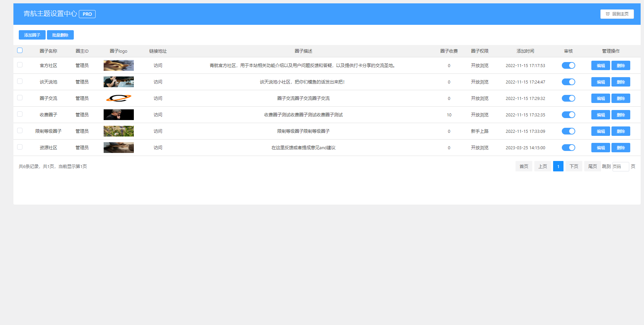Open the 官方社区 logo thumbnail
This screenshot has width=644, height=325.
(x=118, y=65)
